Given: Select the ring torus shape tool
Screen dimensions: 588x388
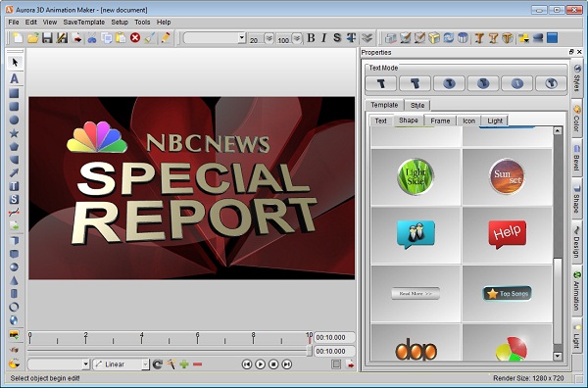Looking at the screenshot, I should [14, 307].
